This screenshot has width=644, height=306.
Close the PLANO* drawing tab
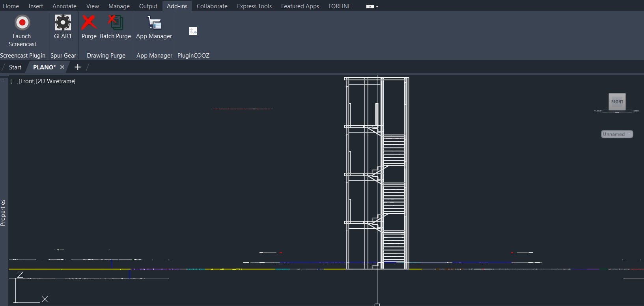pyautogui.click(x=62, y=67)
